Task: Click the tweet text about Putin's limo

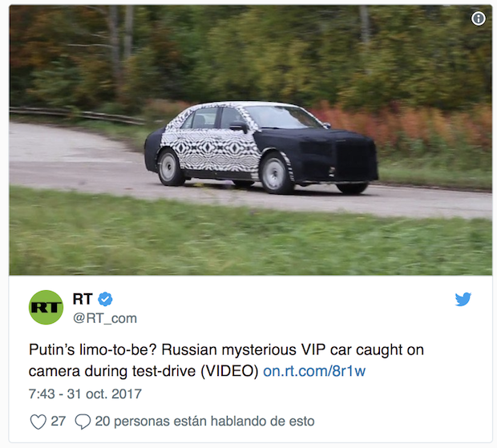Action: pyautogui.click(x=226, y=361)
